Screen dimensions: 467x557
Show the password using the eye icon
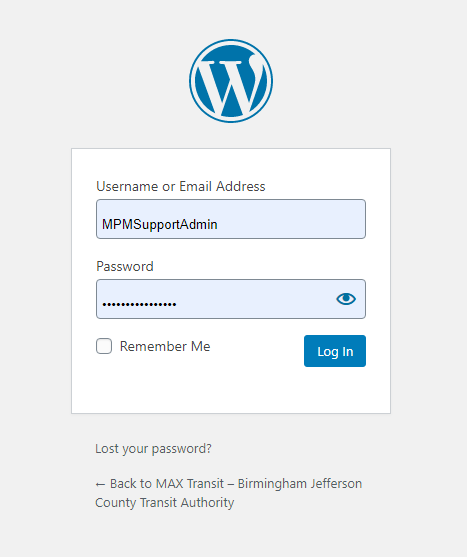click(x=346, y=299)
